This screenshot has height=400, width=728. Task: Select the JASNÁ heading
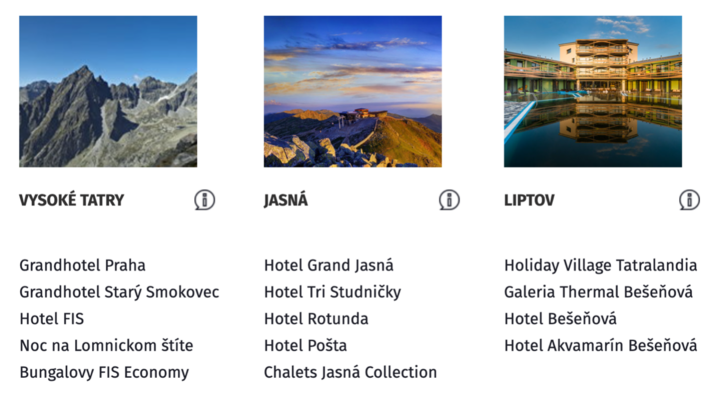click(x=286, y=200)
